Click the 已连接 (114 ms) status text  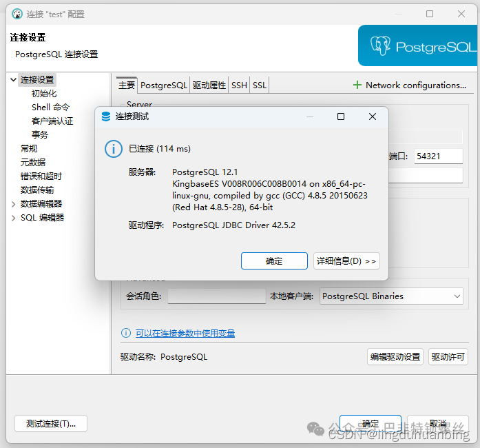pyautogui.click(x=160, y=149)
